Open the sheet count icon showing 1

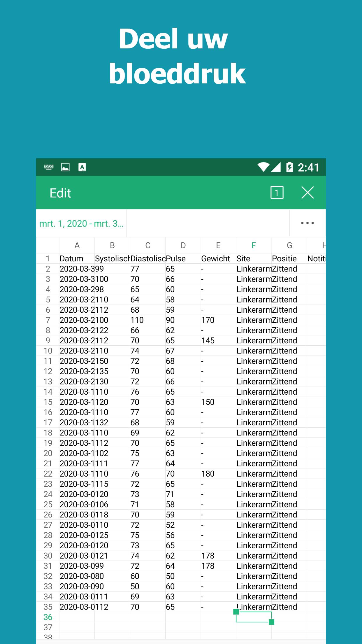click(x=277, y=193)
